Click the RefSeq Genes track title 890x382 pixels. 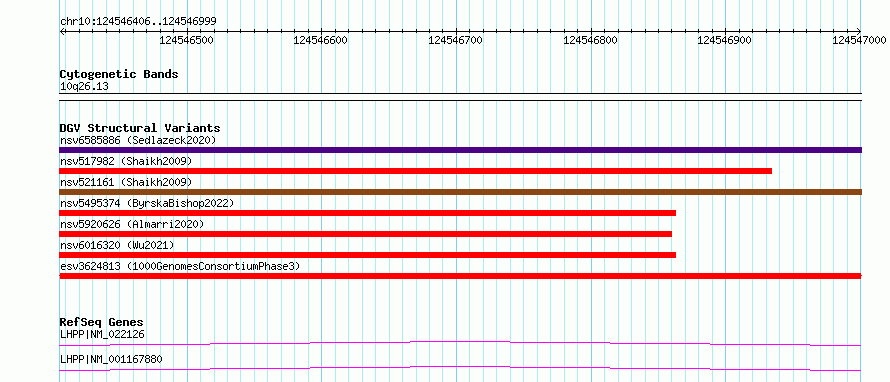(x=102, y=322)
